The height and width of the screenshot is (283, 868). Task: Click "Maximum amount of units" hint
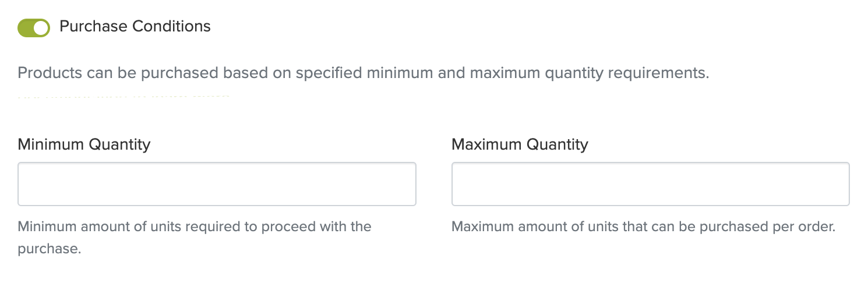(643, 227)
